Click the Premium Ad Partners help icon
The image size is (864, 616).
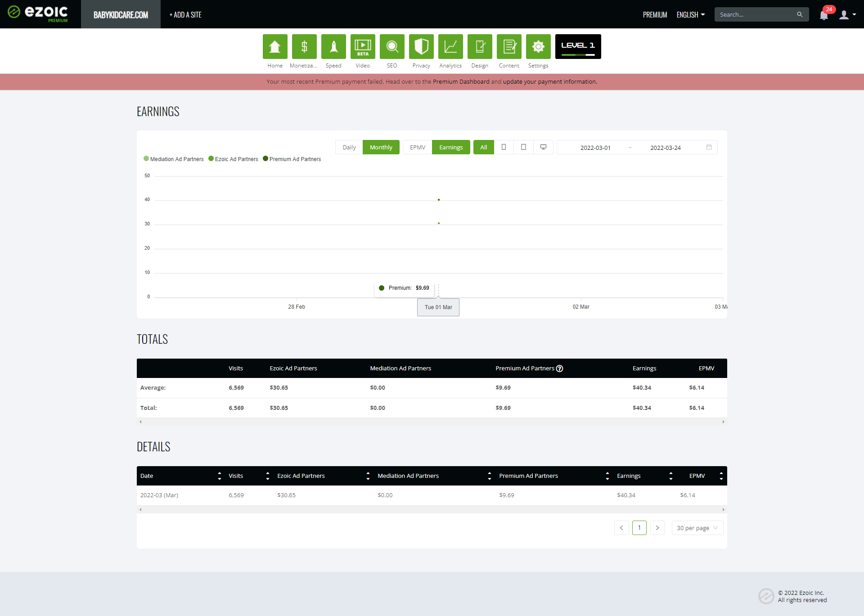point(559,369)
